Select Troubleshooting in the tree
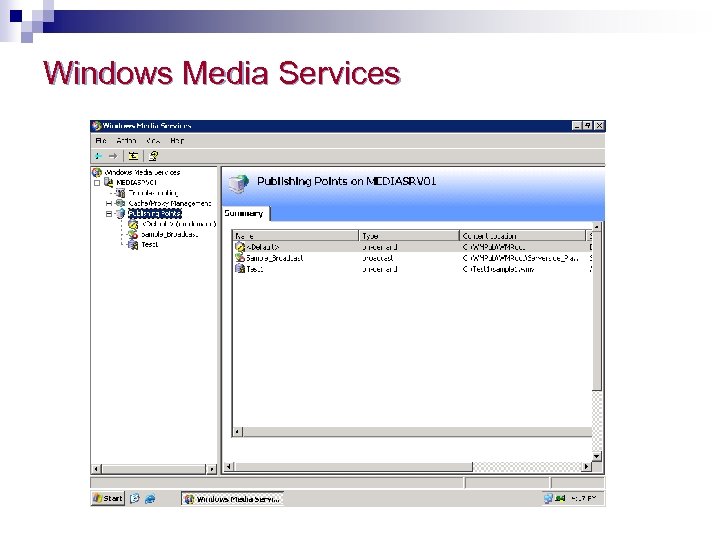Image resolution: width=720 pixels, height=540 pixels. (x=153, y=193)
